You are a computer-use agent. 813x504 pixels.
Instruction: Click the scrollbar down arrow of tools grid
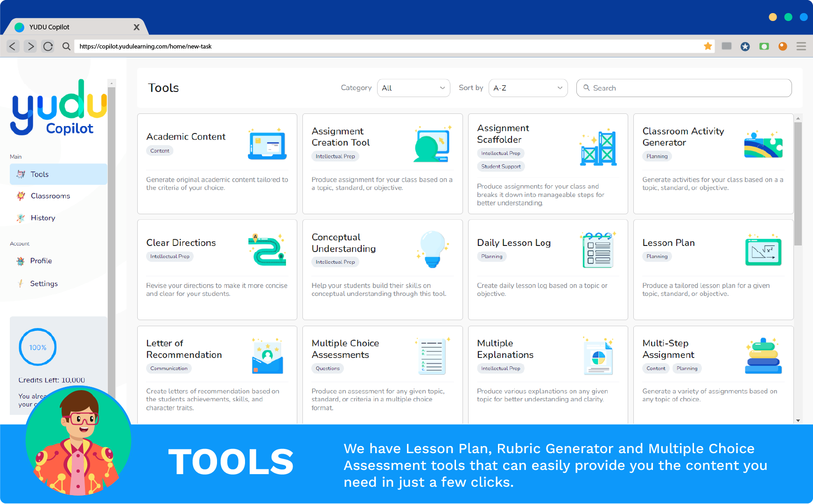coord(798,420)
